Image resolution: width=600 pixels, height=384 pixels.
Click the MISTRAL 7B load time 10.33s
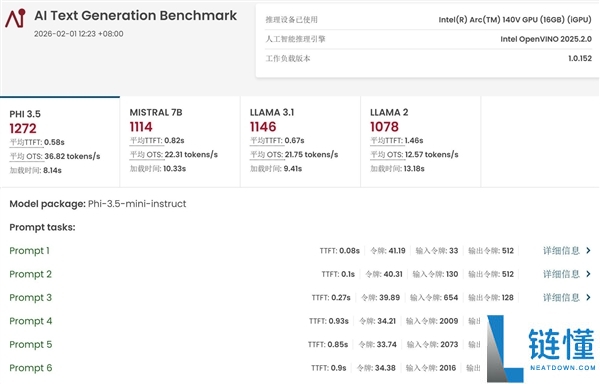[x=174, y=169]
